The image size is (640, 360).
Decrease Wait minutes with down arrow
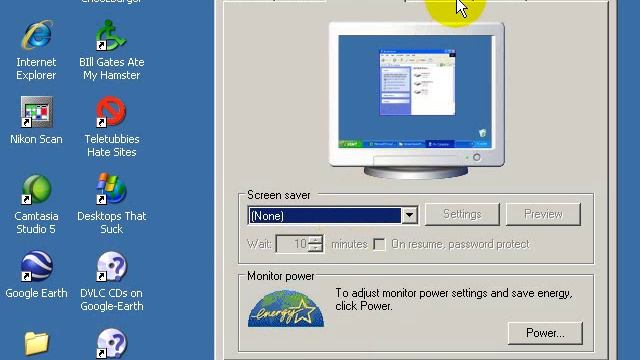[316, 248]
